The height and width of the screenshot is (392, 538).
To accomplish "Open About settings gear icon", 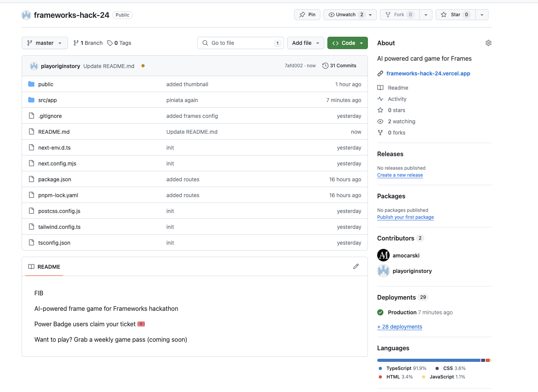I will pos(489,43).
